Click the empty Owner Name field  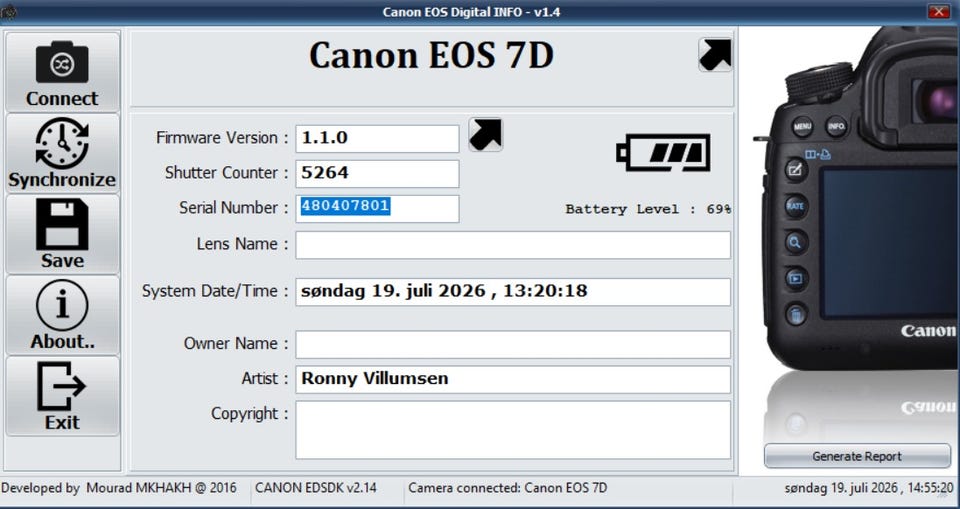point(513,344)
